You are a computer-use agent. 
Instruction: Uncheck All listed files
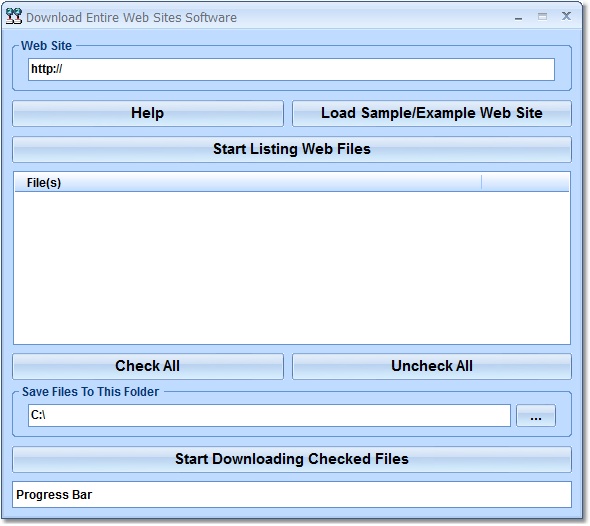[432, 366]
